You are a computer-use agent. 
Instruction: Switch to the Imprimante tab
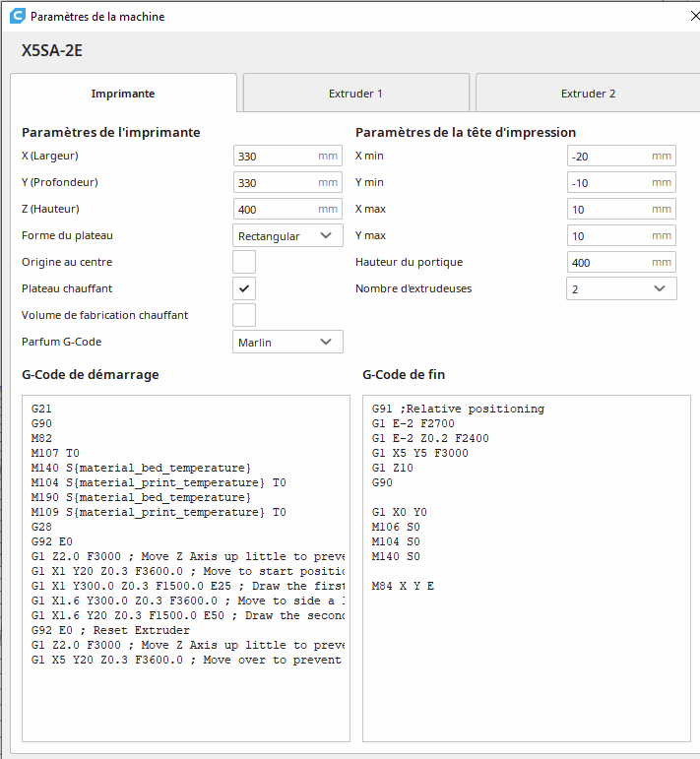(123, 93)
